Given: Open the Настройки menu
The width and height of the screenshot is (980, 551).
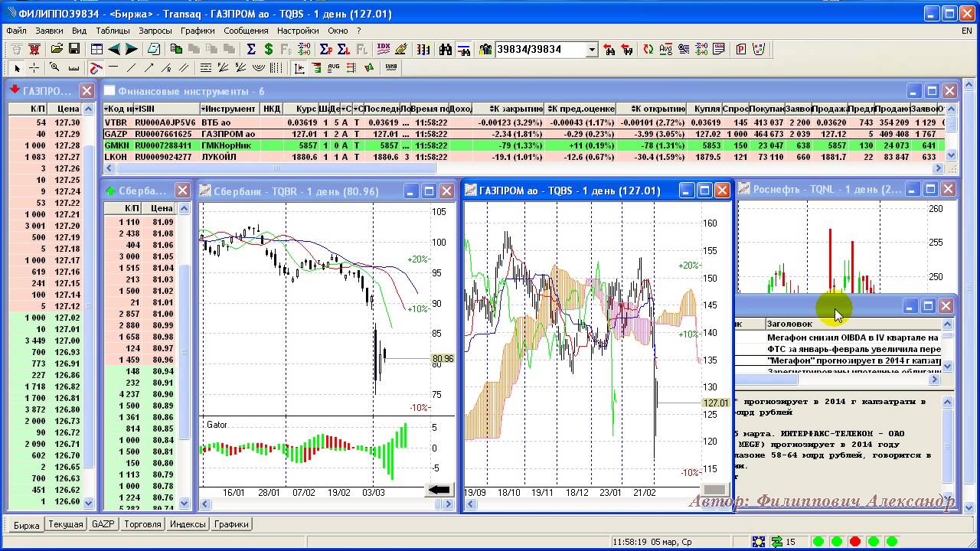Looking at the screenshot, I should (x=298, y=31).
